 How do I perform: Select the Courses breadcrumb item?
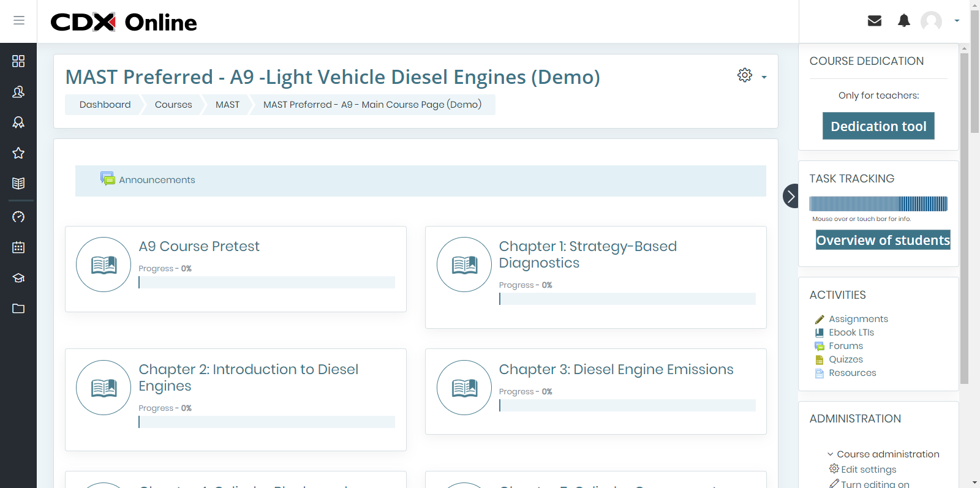point(173,105)
